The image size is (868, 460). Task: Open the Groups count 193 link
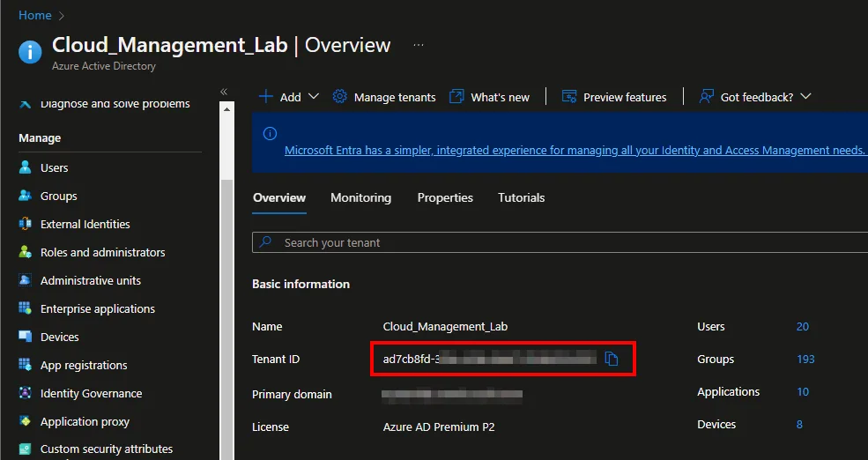point(805,360)
